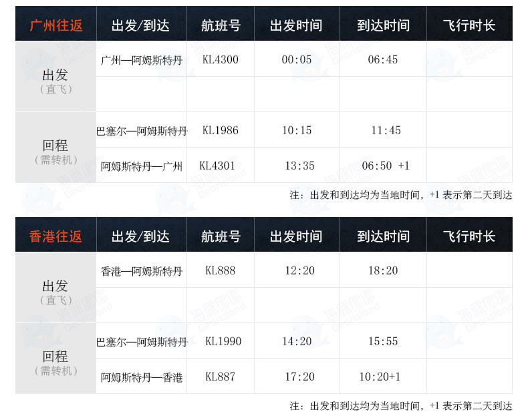The image size is (528, 420).
Task: Click departure time 12:20
Action: coord(299,270)
